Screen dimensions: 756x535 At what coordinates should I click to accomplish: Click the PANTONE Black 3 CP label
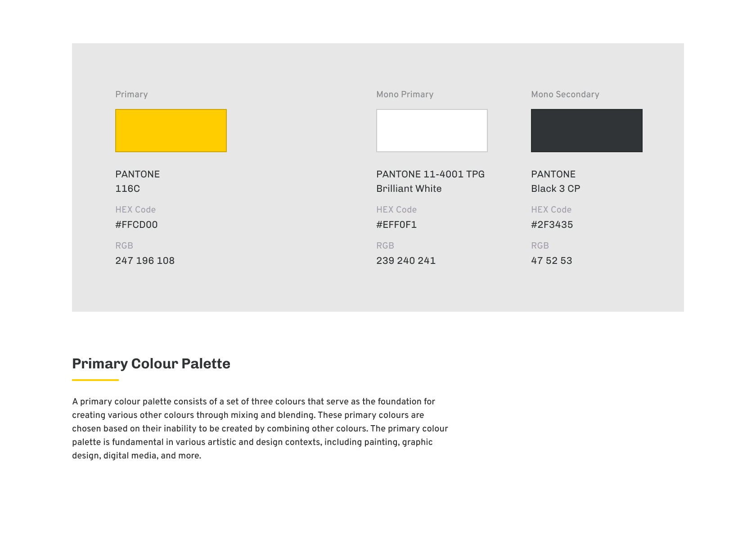(x=556, y=181)
